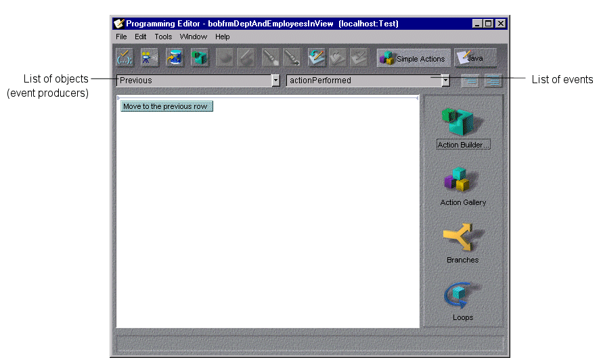Click the right-hand indent lines icon
The height and width of the screenshot is (364, 601).
click(x=493, y=81)
